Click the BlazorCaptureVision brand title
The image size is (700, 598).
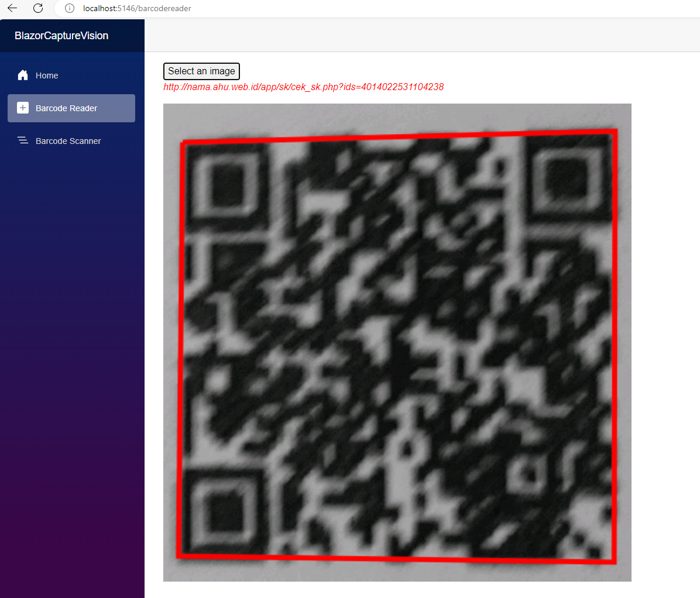click(x=61, y=36)
